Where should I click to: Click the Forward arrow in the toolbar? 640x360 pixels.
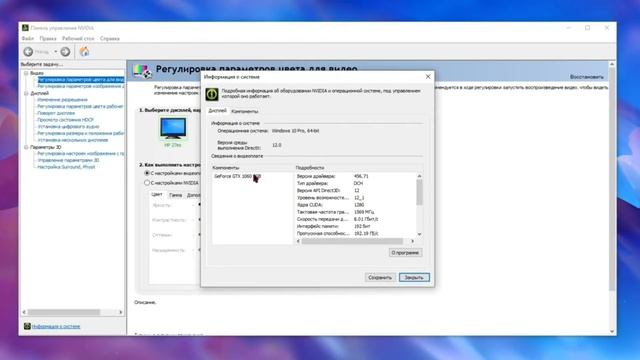click(65, 51)
